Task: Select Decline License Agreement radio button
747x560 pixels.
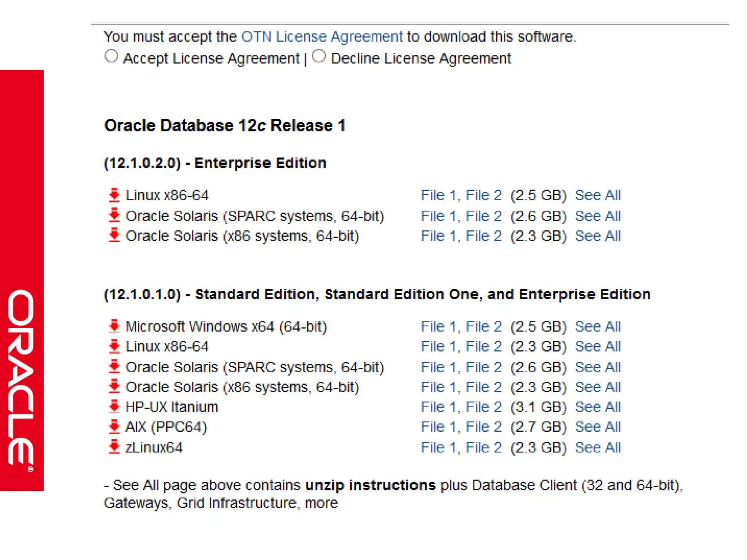Action: click(x=319, y=57)
